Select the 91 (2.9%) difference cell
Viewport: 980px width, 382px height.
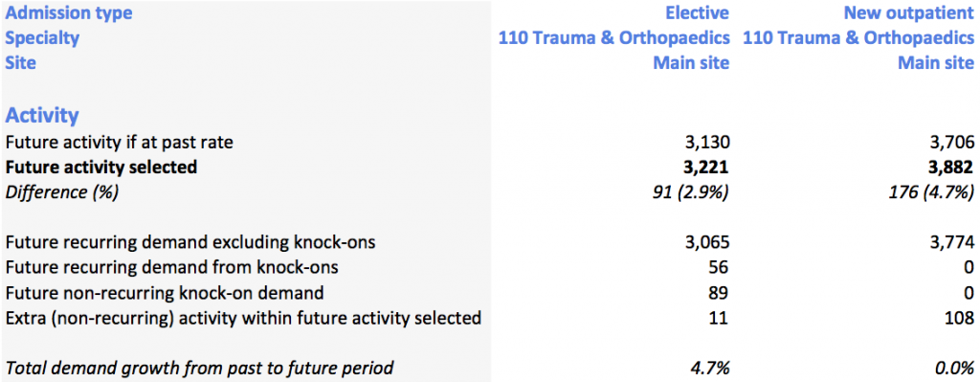pos(692,192)
